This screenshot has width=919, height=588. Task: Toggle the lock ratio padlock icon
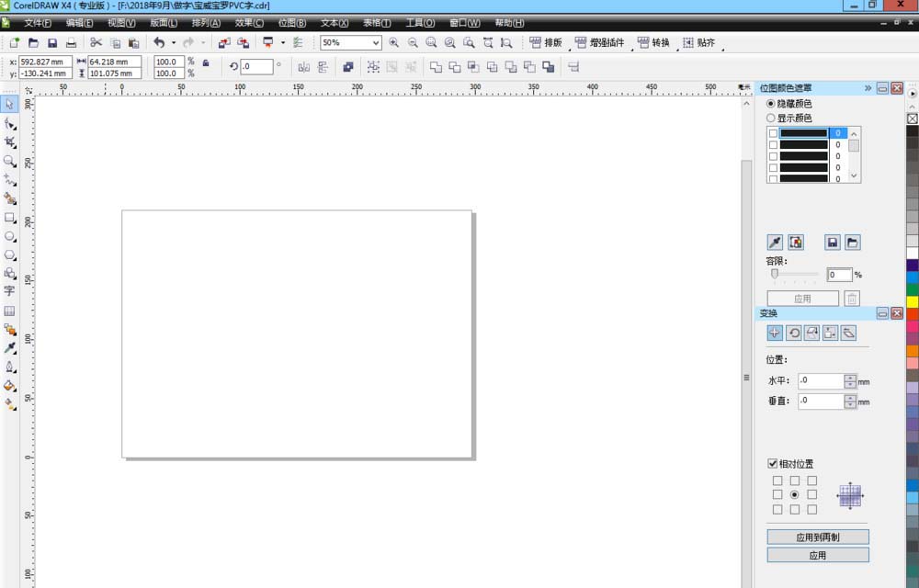pos(206,62)
